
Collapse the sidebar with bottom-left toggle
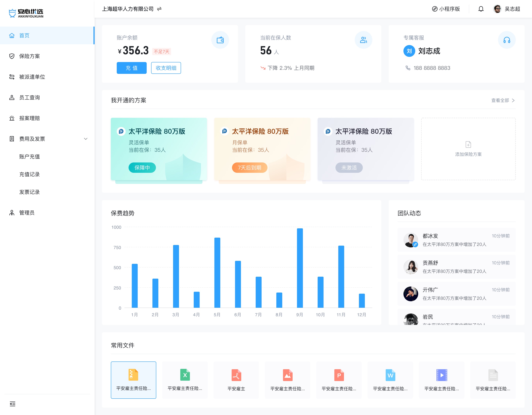[x=12, y=404]
